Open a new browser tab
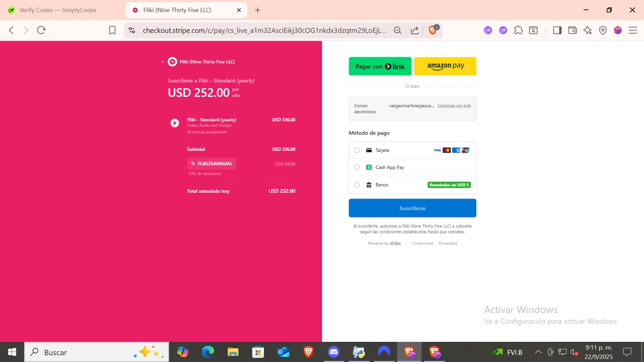644x362 pixels. tap(258, 10)
